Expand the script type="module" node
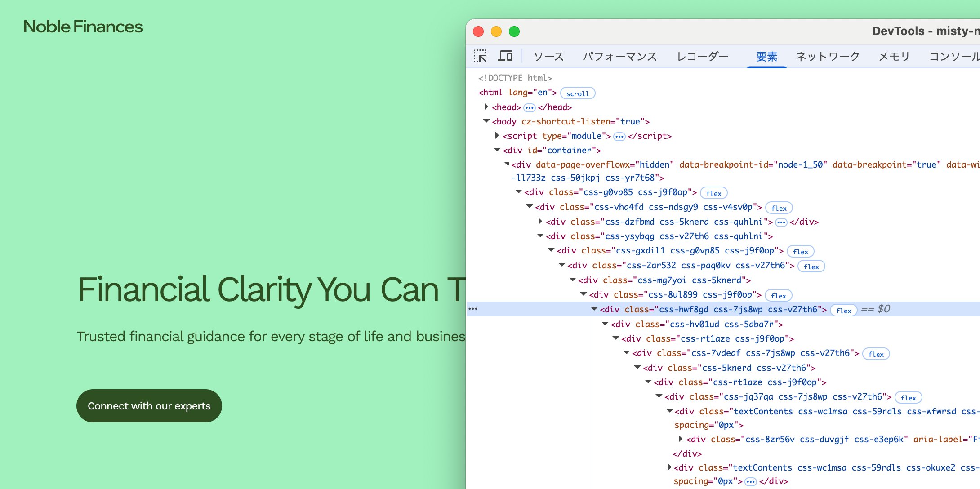The height and width of the screenshot is (489, 980). pyautogui.click(x=497, y=136)
